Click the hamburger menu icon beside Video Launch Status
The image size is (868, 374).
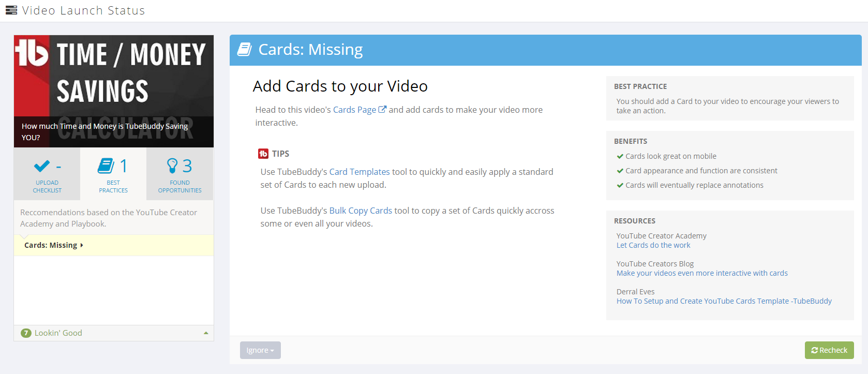[x=11, y=10]
